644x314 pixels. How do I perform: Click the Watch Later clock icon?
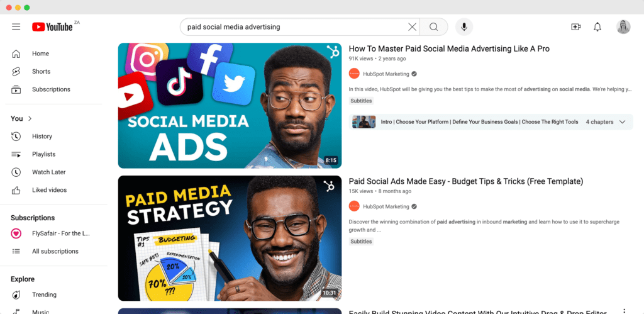(16, 172)
